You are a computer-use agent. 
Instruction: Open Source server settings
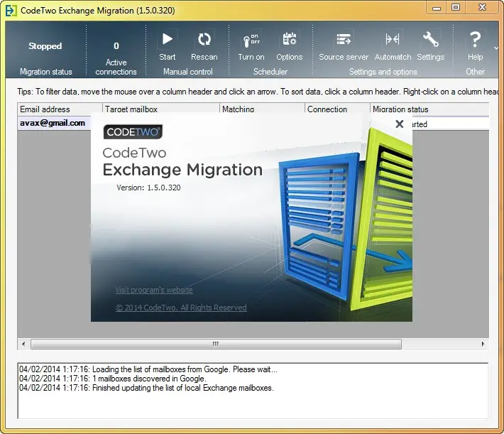click(344, 46)
